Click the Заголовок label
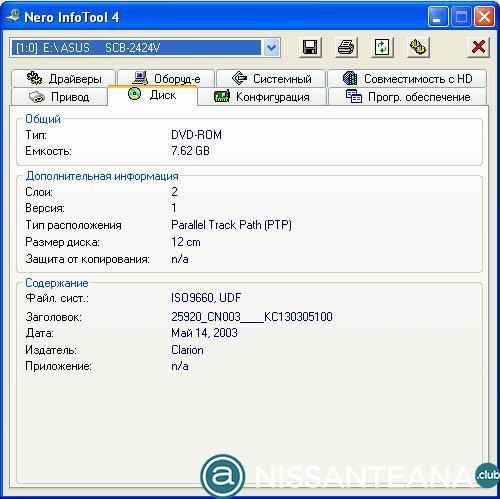 pos(53,317)
